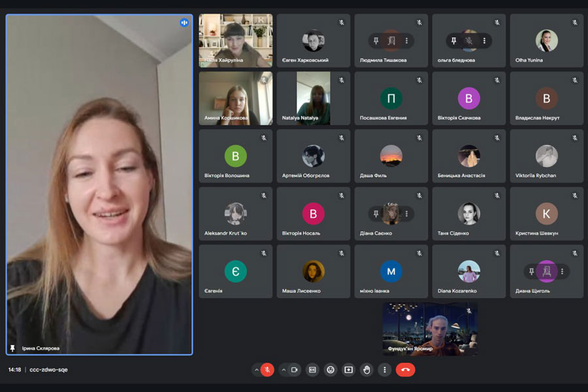
Task: Click muted mic icon on Даша Филь's tile
Action: [419, 138]
